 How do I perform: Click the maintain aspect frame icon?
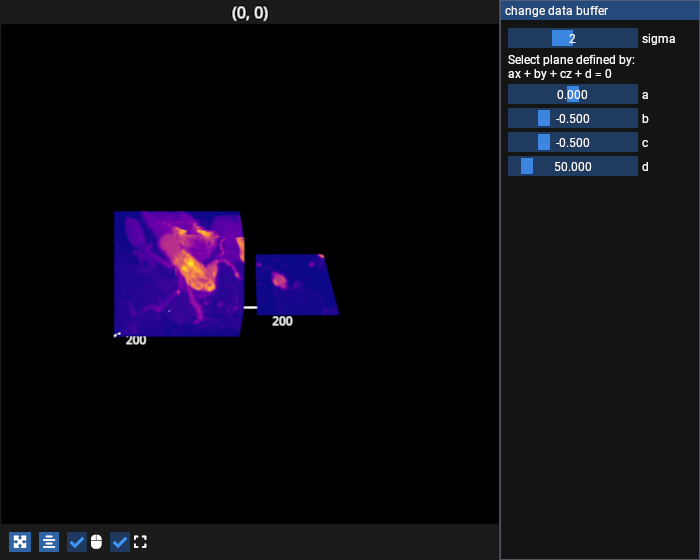[140, 542]
